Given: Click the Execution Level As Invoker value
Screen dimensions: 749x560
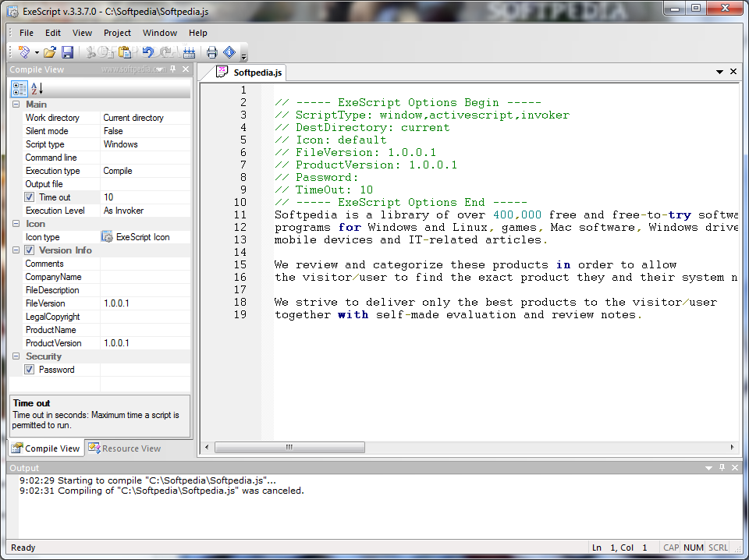Looking at the screenshot, I should [x=145, y=211].
